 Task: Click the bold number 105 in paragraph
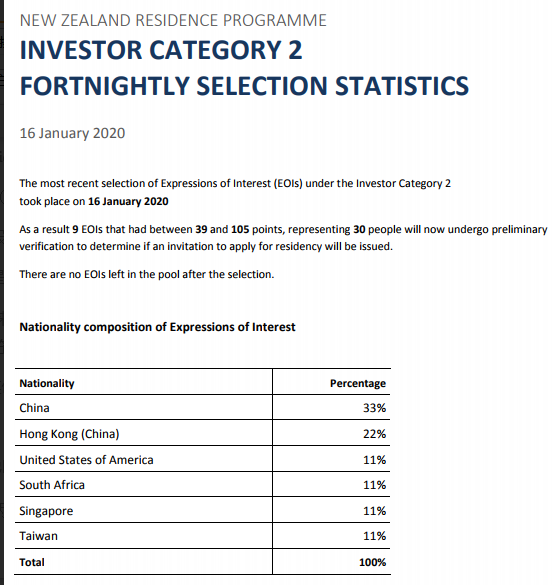[x=240, y=229]
